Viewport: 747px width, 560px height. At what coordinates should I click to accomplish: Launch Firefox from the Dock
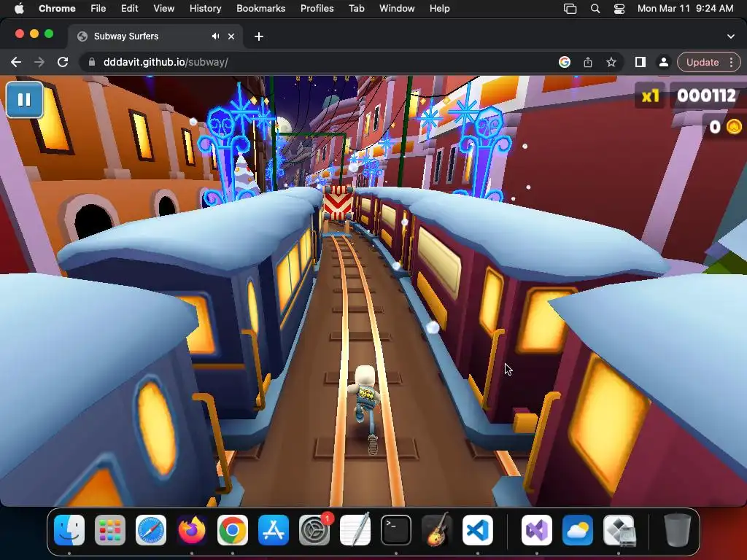tap(192, 530)
